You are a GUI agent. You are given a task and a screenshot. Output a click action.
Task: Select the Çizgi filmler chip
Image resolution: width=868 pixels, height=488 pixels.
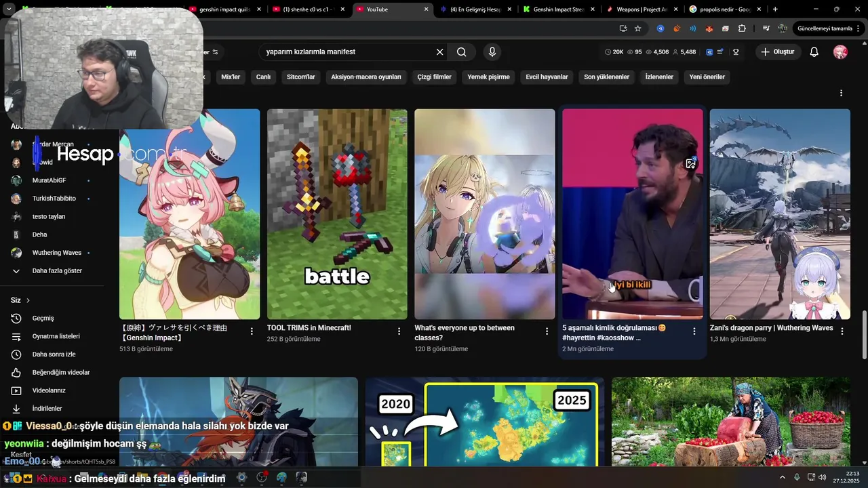[434, 77]
